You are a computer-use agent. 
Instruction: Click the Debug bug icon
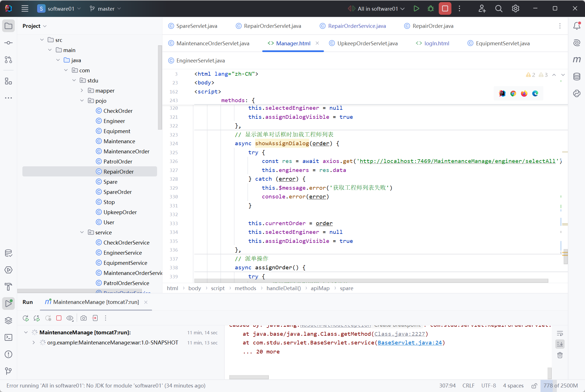point(430,8)
